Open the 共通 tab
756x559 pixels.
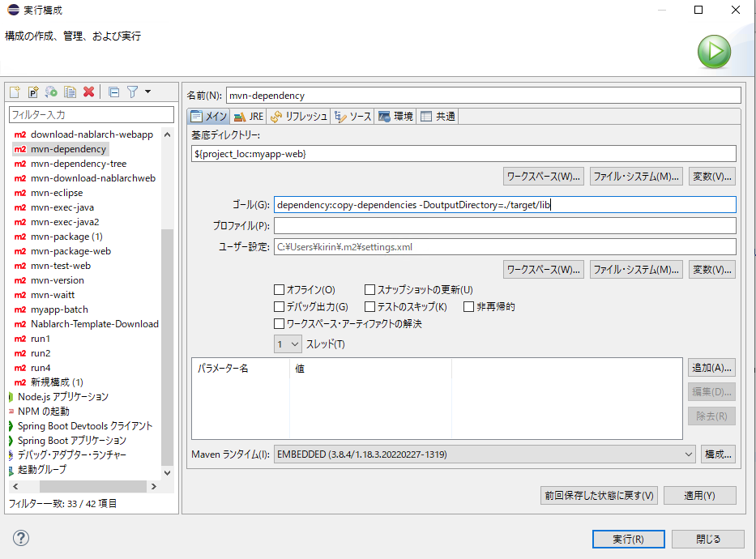tap(438, 116)
